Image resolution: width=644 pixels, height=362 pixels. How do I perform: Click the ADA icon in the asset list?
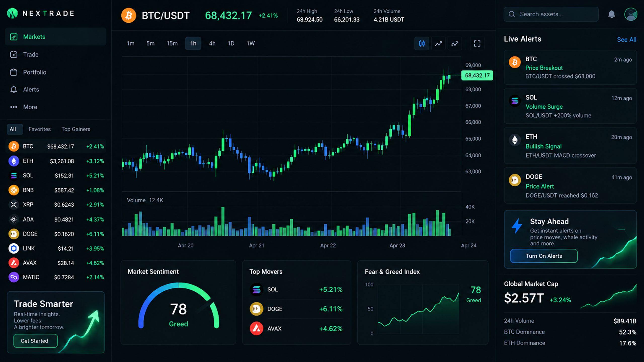(14, 219)
